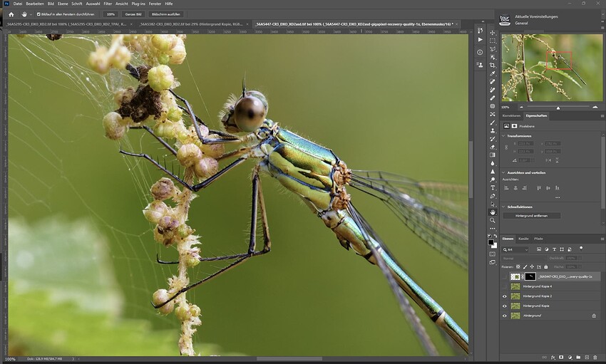Create new adjustment layer icon

coord(570,358)
